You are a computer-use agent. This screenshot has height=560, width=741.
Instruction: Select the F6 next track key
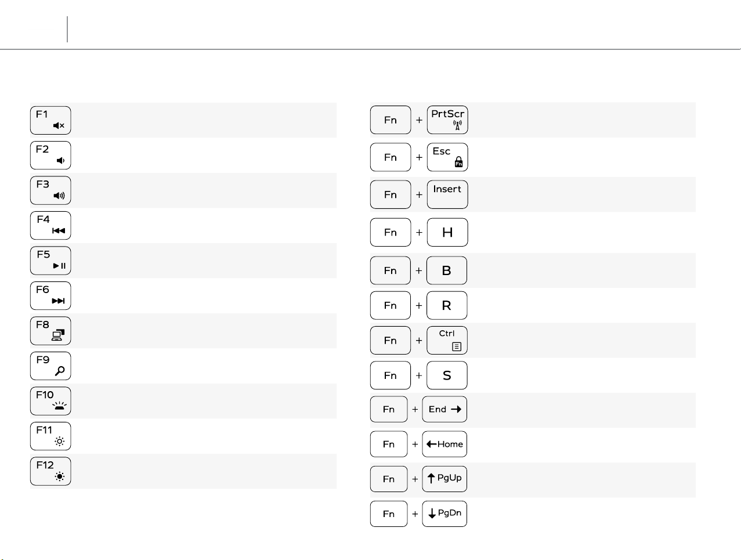click(50, 296)
